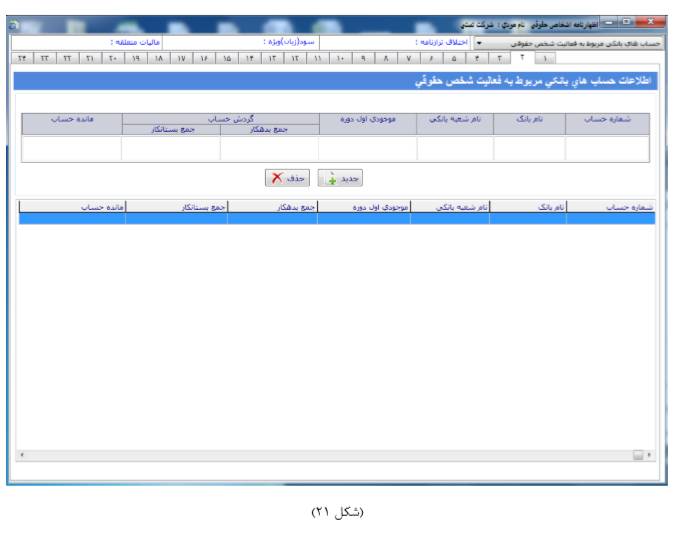Open the bank accounts section dropdown arrow
The width and height of the screenshot is (677, 544).
pos(478,43)
